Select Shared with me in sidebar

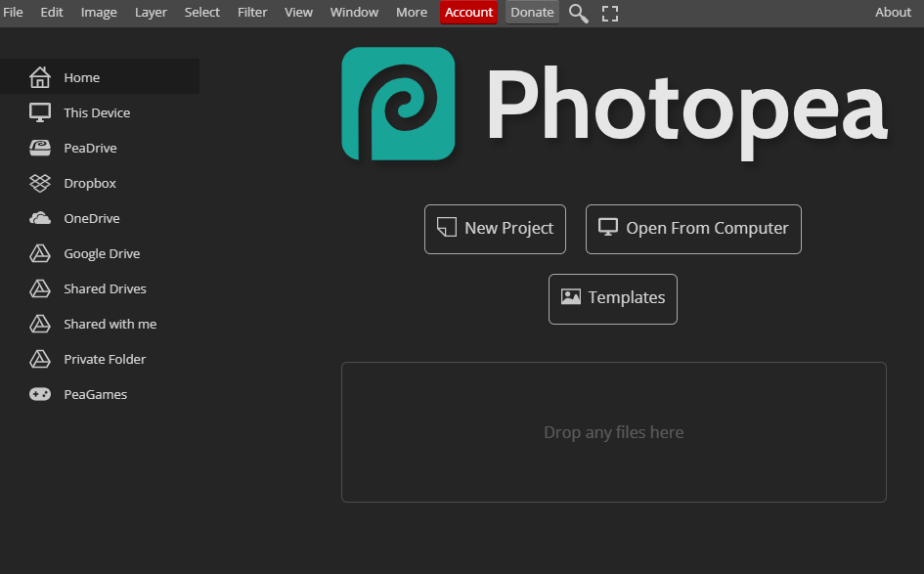point(110,324)
